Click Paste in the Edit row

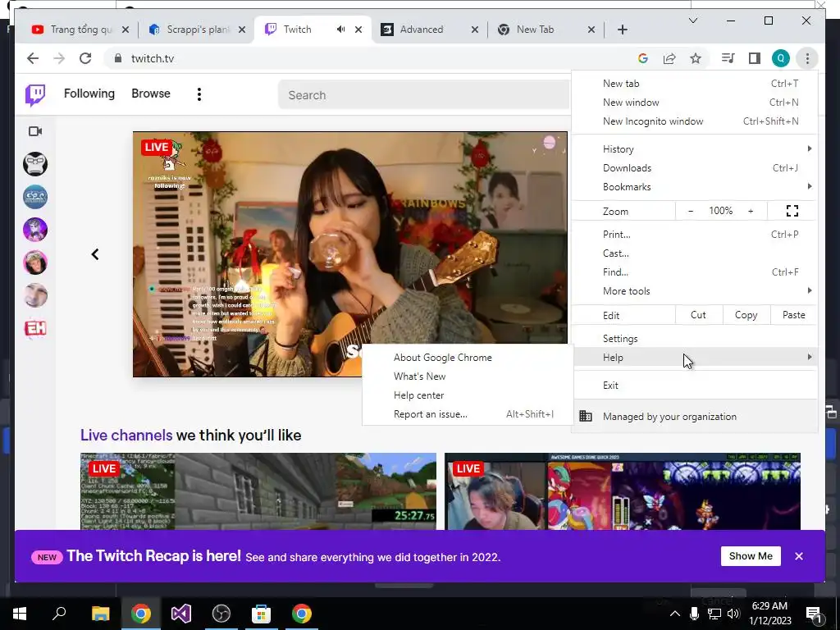[x=794, y=315]
